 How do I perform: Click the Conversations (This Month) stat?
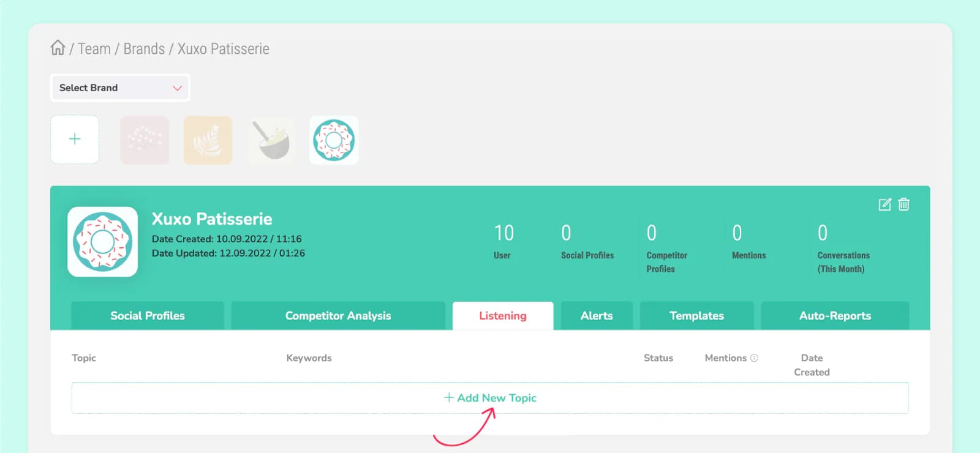(x=843, y=249)
